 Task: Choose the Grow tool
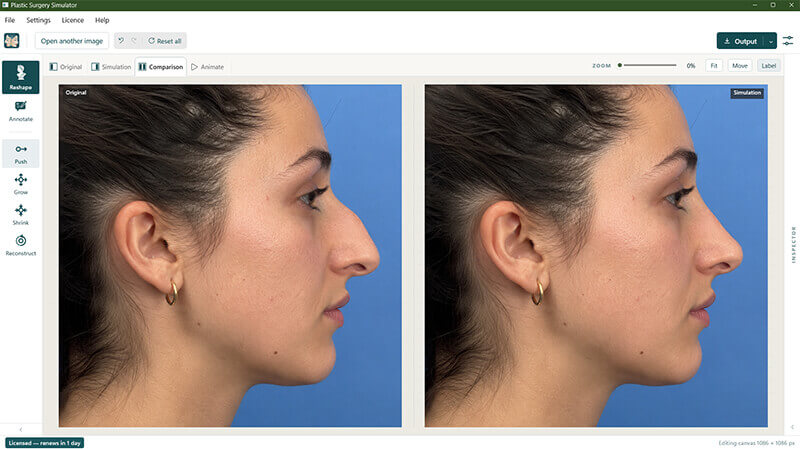(x=20, y=184)
